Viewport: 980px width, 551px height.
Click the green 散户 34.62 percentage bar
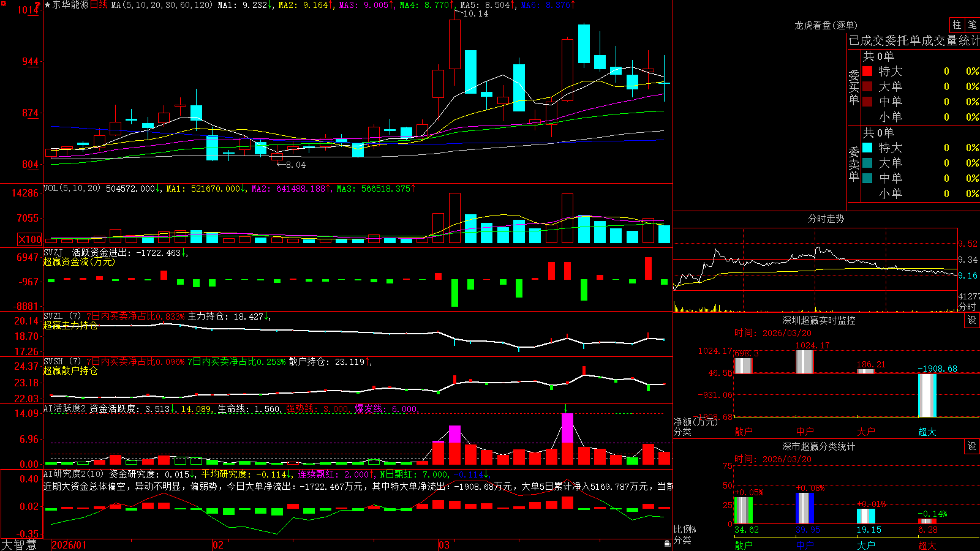click(x=743, y=511)
